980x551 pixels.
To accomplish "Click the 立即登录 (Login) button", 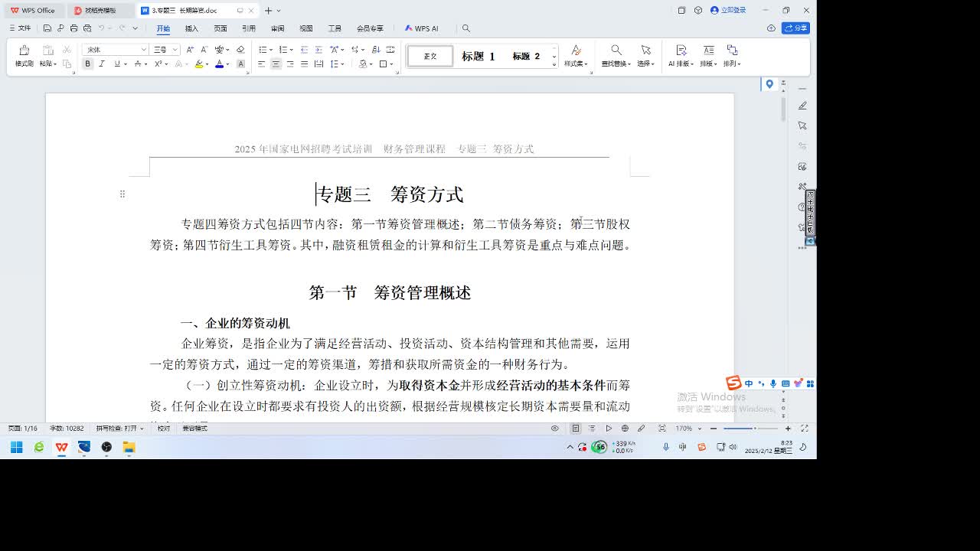I will tap(728, 10).
